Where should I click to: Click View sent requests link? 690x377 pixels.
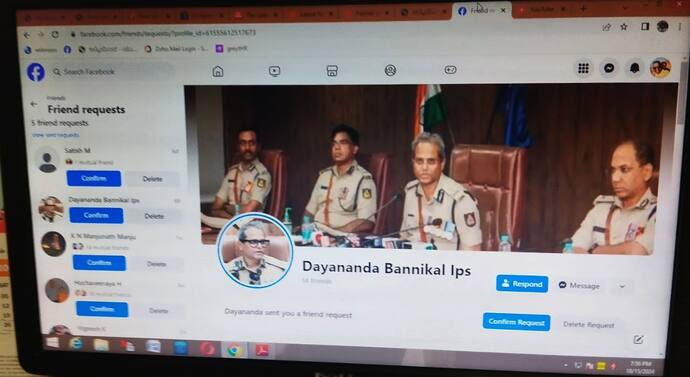(56, 135)
